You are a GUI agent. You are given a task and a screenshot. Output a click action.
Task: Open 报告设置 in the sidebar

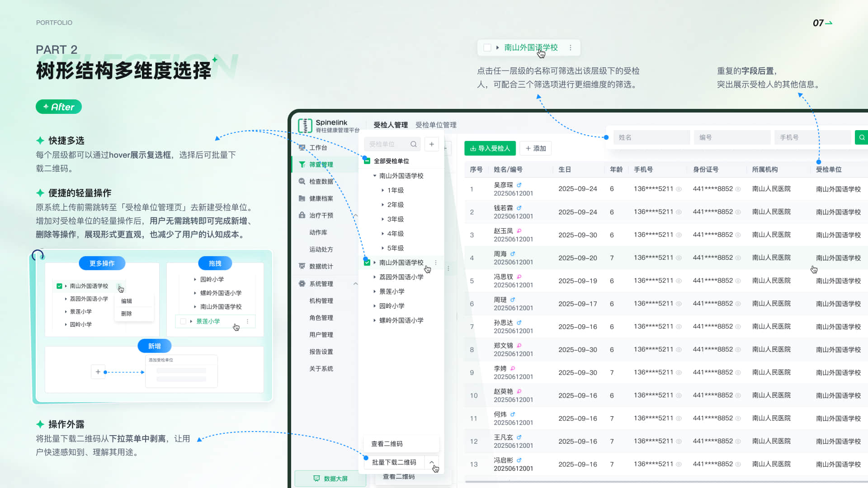[321, 352]
